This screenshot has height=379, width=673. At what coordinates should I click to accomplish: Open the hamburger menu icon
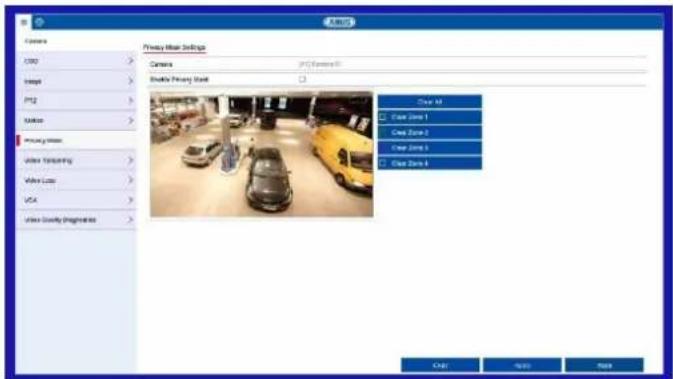(24, 22)
